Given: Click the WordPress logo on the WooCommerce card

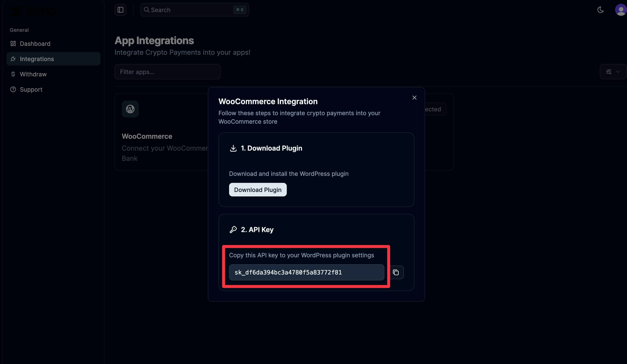Looking at the screenshot, I should pos(130,109).
